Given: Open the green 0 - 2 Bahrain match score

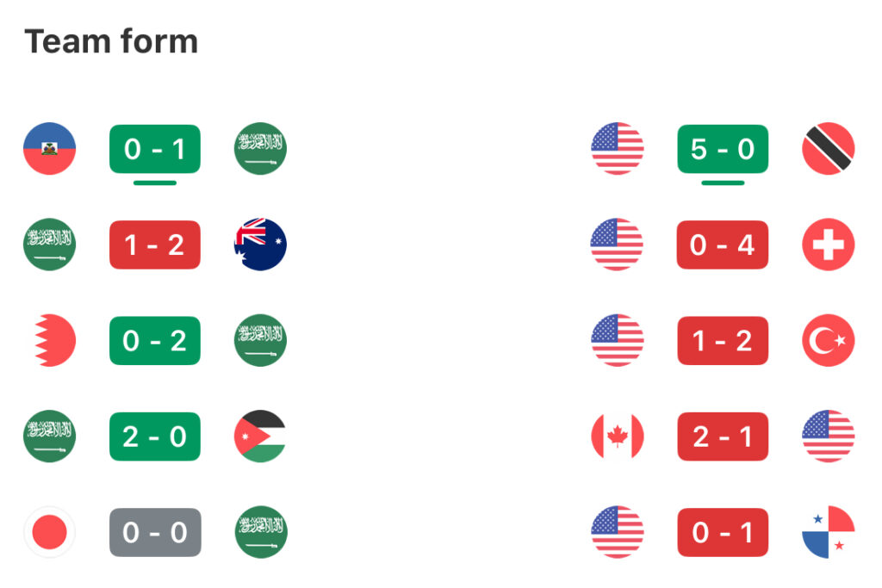Looking at the screenshot, I should (155, 341).
